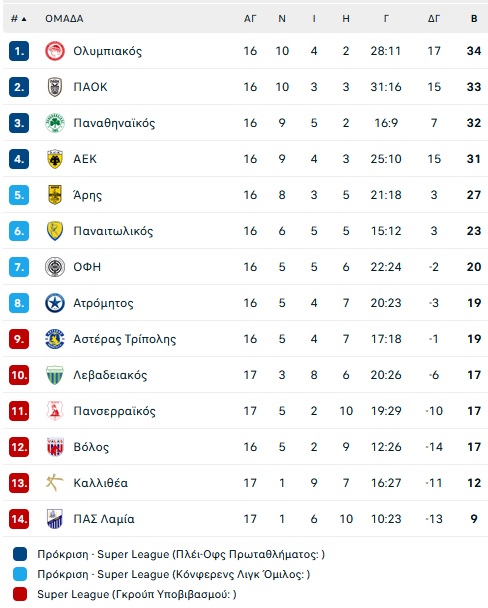Click the Άρης yellow crest
Image resolution: width=488 pixels, height=608 pixels.
[x=55, y=195]
